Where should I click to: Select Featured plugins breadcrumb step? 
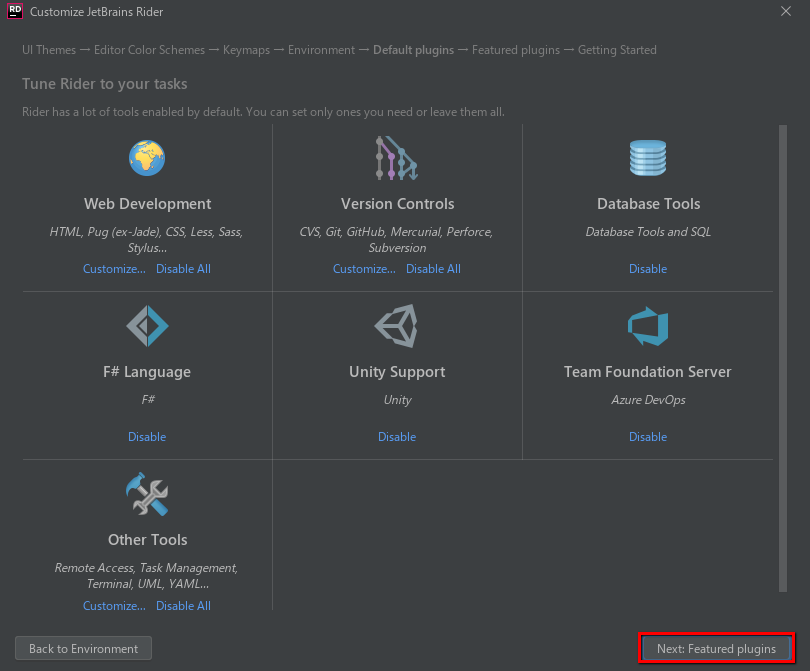[x=516, y=50]
